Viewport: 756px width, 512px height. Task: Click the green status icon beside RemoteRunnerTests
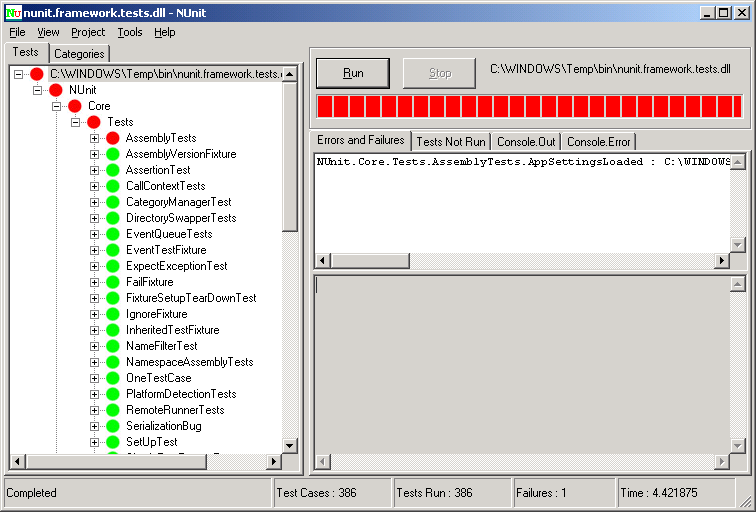[x=113, y=410]
